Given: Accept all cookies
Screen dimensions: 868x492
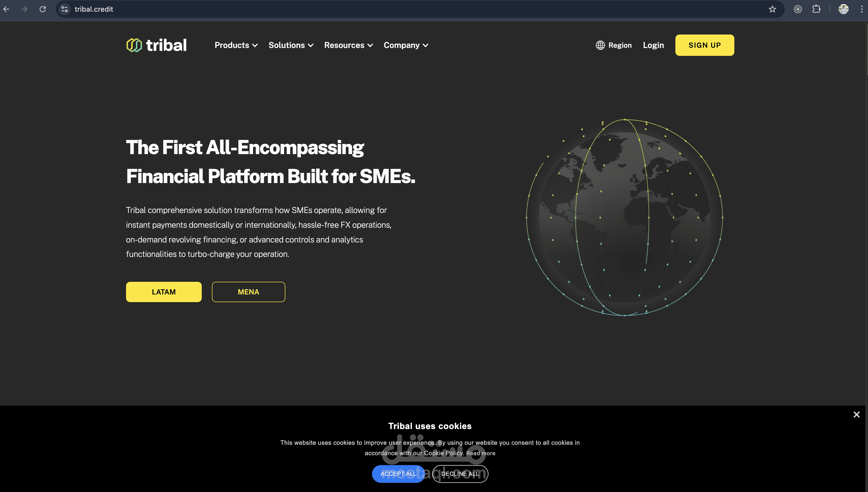Looking at the screenshot, I should coord(398,473).
